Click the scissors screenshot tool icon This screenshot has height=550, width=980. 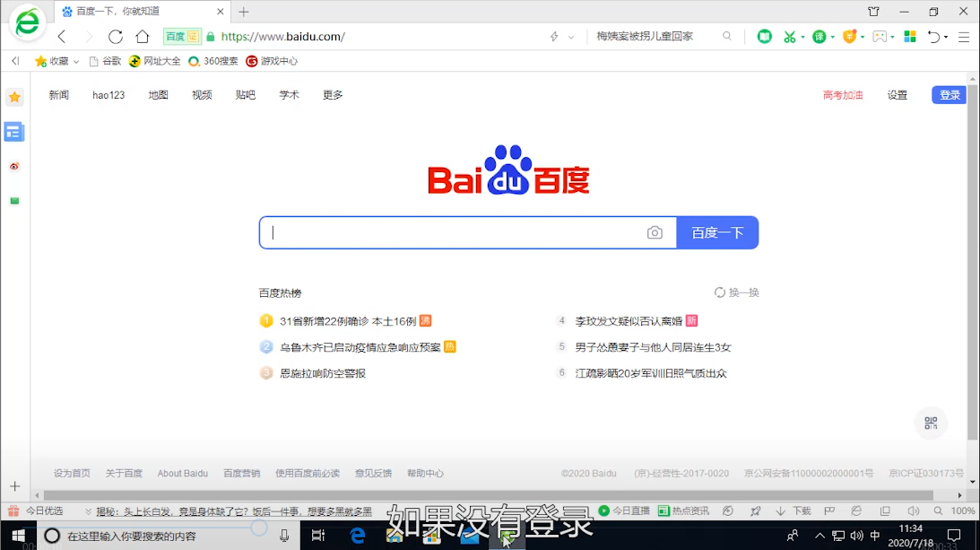(x=789, y=37)
